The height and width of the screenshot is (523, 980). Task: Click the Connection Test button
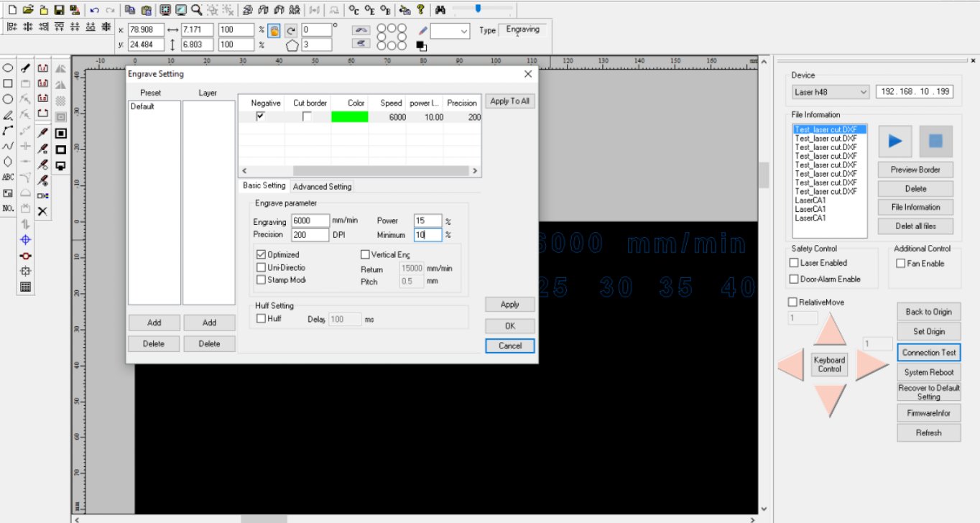[928, 352]
